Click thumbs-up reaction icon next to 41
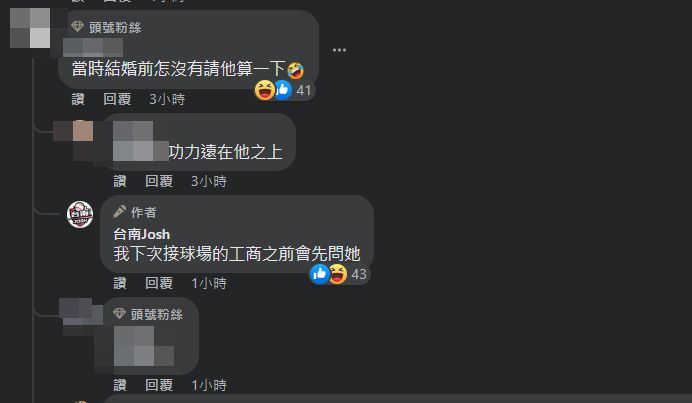This screenshot has height=403, width=692. [x=283, y=90]
